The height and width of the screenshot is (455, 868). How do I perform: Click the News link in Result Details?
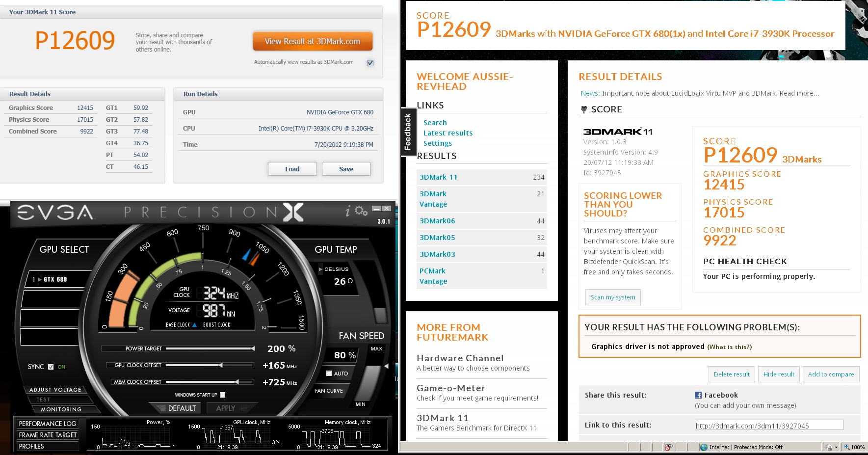[x=590, y=93]
